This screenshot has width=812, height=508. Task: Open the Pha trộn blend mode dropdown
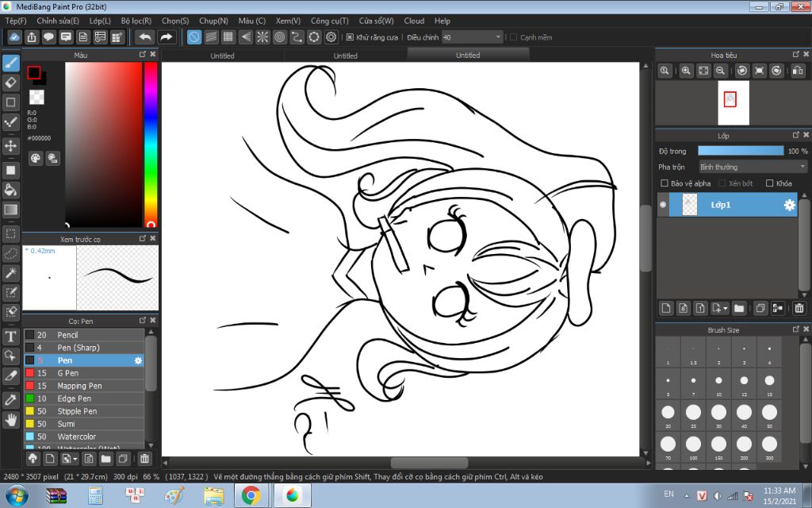click(753, 167)
